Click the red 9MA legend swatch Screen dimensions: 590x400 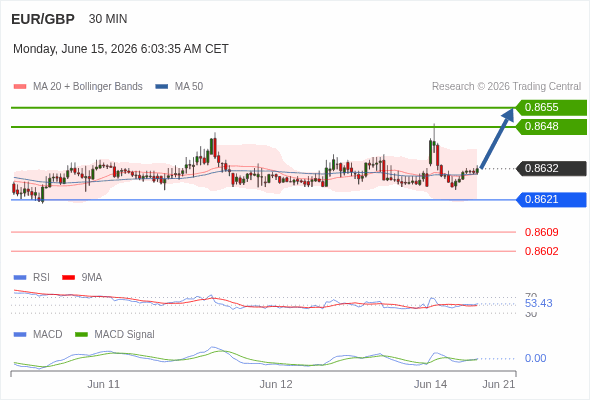[x=68, y=278]
